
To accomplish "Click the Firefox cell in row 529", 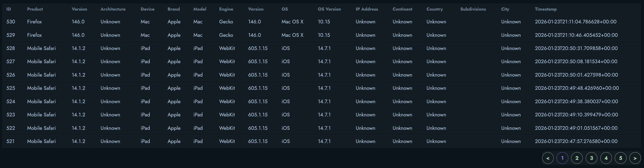I will 34,35.
